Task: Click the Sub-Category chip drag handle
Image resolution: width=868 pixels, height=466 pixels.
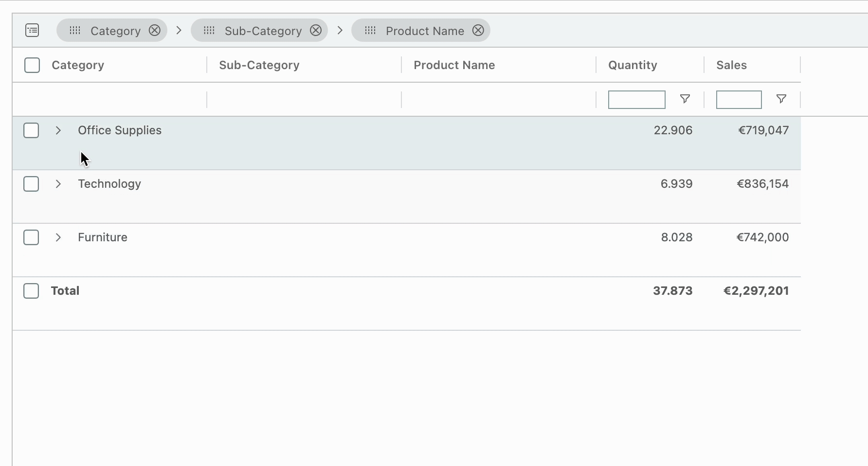Action: (x=209, y=30)
